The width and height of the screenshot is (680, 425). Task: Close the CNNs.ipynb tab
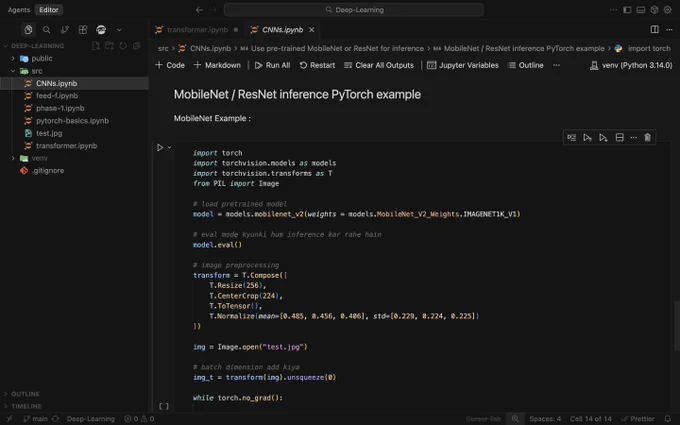pyautogui.click(x=311, y=29)
